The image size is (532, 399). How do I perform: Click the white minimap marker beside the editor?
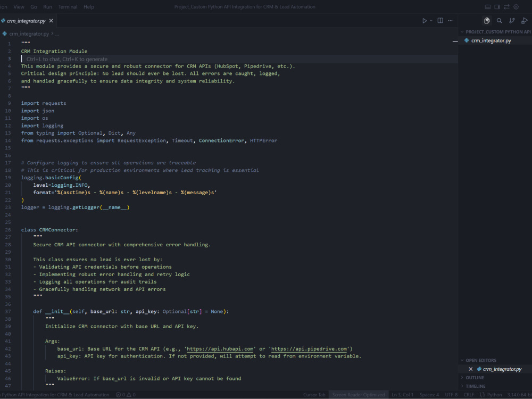tap(455, 41)
